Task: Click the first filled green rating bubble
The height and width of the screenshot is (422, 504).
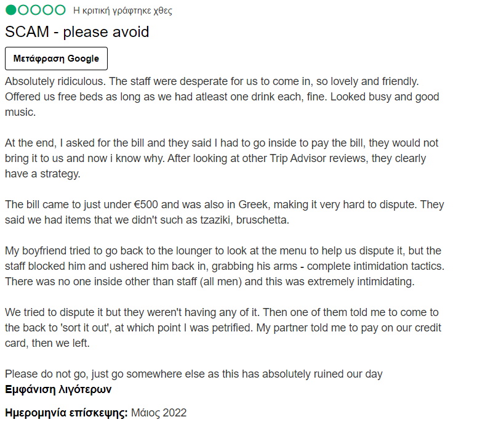Action: click(x=11, y=10)
